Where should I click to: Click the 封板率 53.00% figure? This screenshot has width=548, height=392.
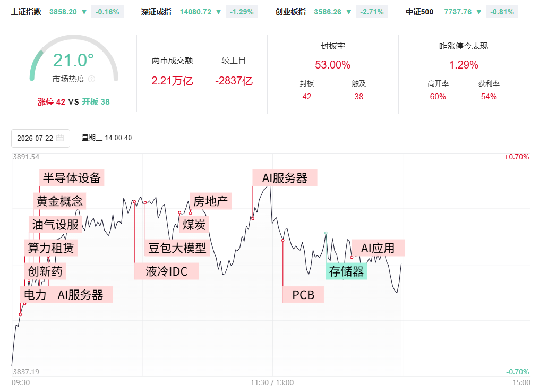(x=333, y=65)
